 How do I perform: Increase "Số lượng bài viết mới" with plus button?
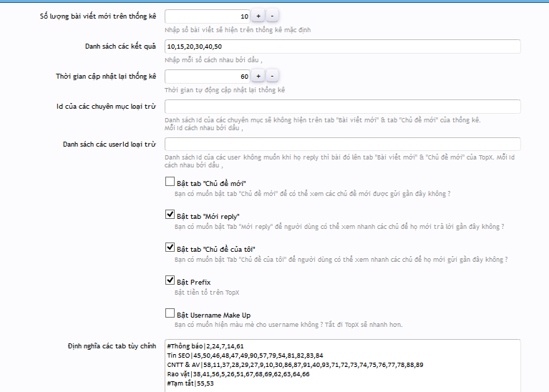click(x=258, y=16)
